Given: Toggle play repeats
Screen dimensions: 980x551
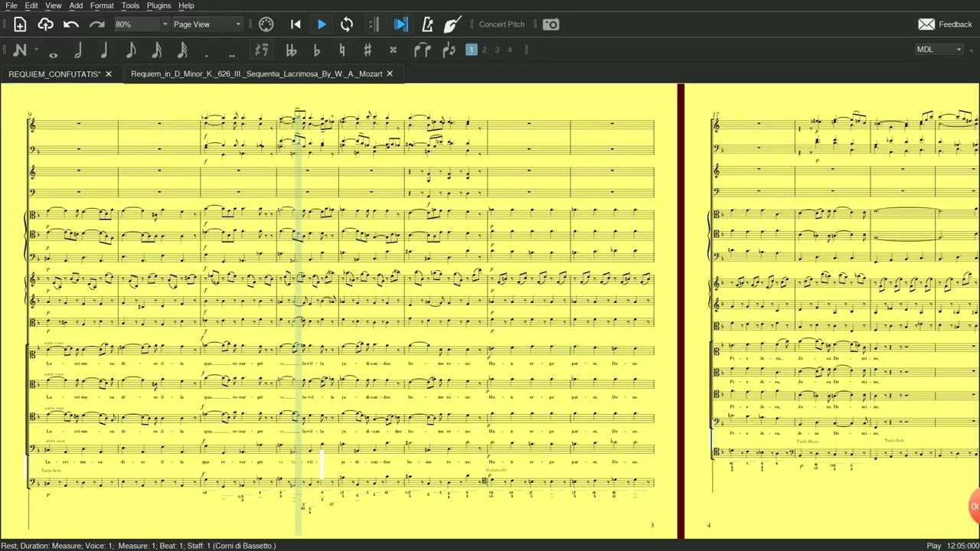Looking at the screenshot, I should click(374, 24).
